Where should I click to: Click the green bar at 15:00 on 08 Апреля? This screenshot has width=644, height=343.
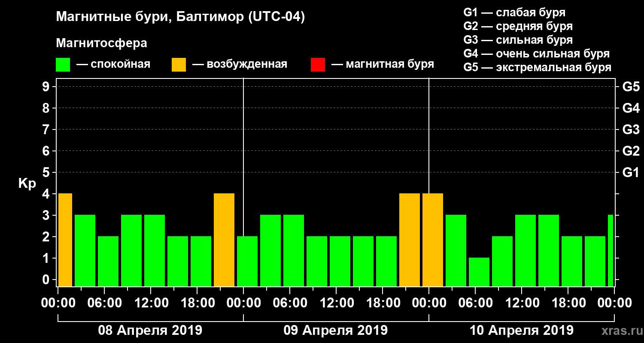click(178, 261)
